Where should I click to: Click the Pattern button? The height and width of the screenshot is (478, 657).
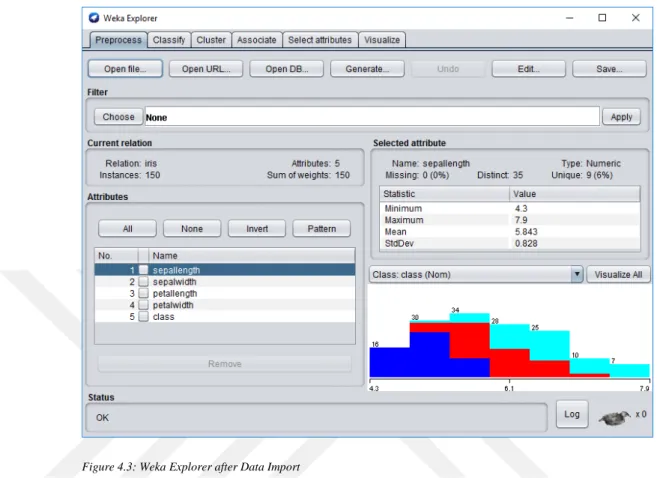pyautogui.click(x=321, y=229)
